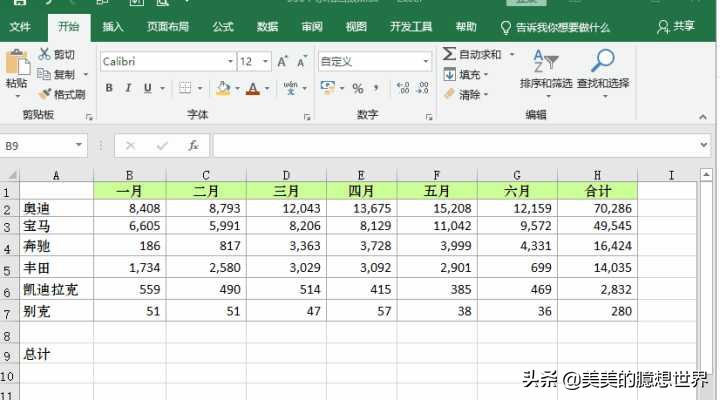Click the vertical scrollbar up arrow

point(706,175)
